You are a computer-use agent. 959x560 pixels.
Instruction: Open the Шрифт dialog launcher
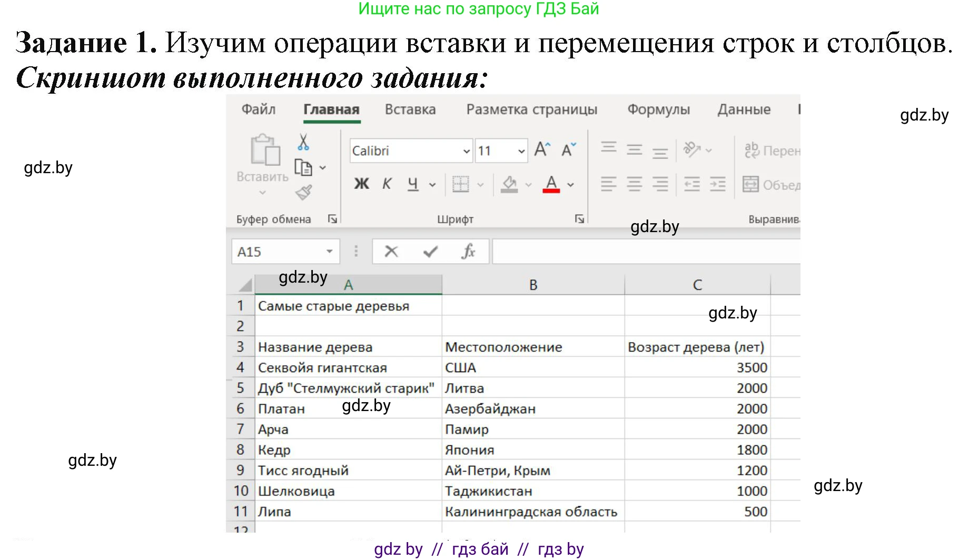click(579, 218)
